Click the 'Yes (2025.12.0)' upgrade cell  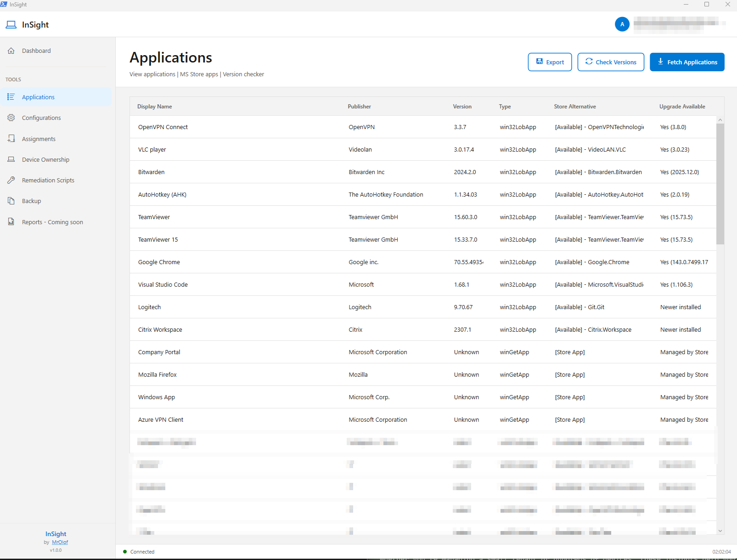[x=680, y=172]
